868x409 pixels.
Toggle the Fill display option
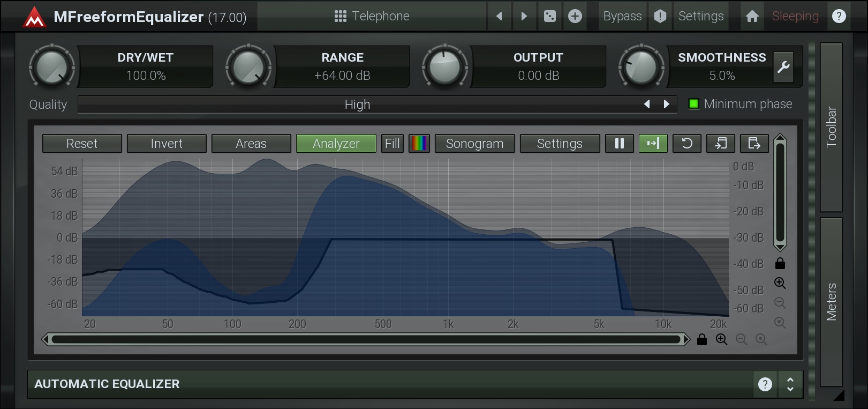pyautogui.click(x=392, y=144)
